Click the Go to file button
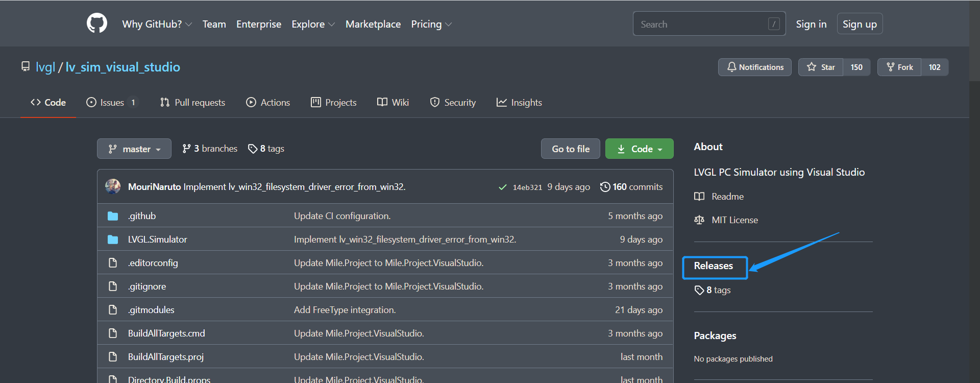This screenshot has height=383, width=980. [x=570, y=149]
